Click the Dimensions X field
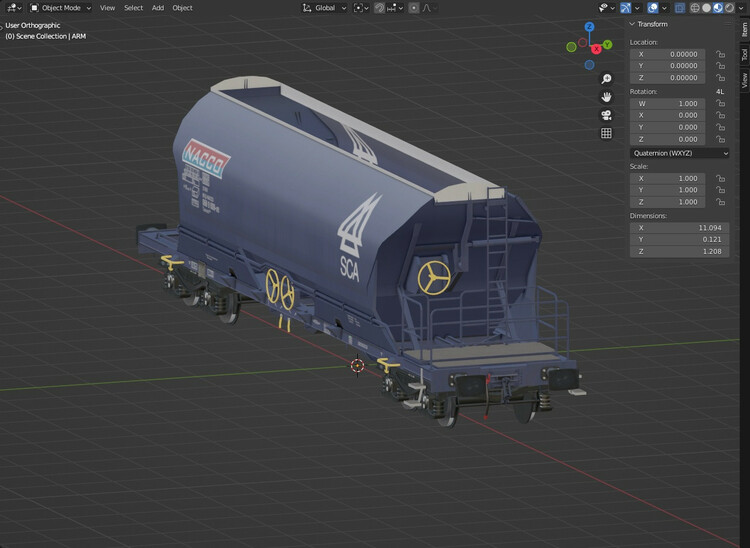Image resolution: width=750 pixels, height=548 pixels. (x=680, y=228)
